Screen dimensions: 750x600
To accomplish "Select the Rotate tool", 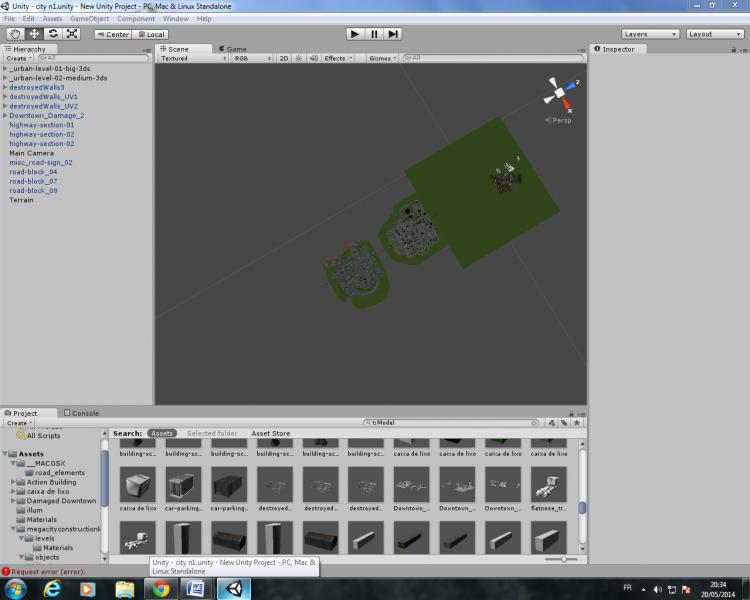I will (53, 34).
